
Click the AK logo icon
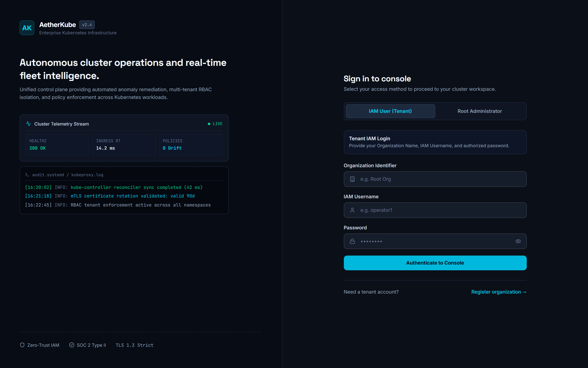[x=27, y=28]
